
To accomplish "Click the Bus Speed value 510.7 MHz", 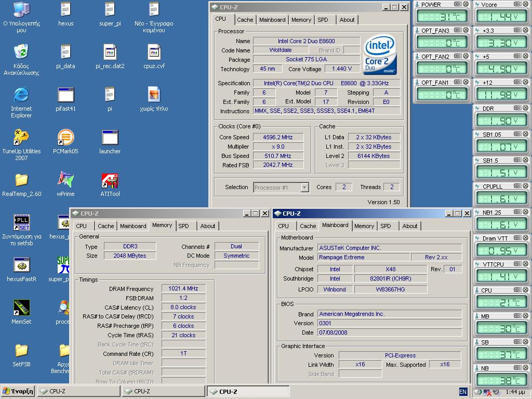I will pos(278,156).
